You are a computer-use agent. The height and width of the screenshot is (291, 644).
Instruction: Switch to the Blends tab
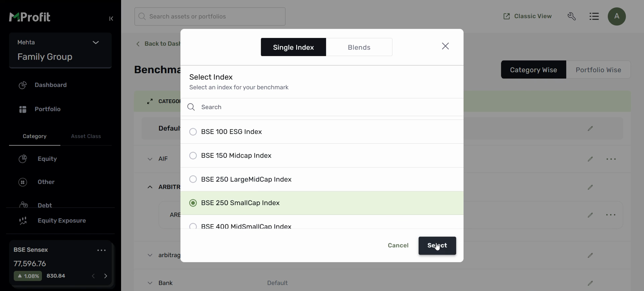click(x=359, y=47)
